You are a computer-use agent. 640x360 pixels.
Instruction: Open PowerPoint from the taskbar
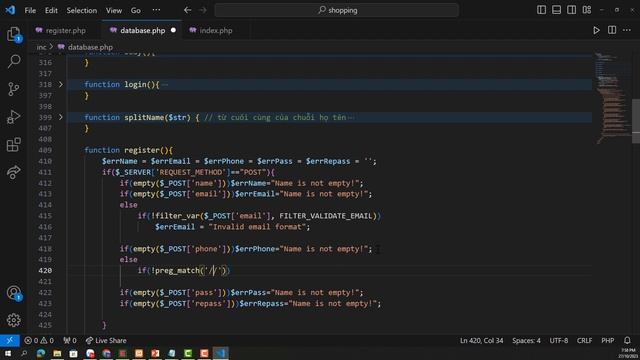click(x=155, y=353)
